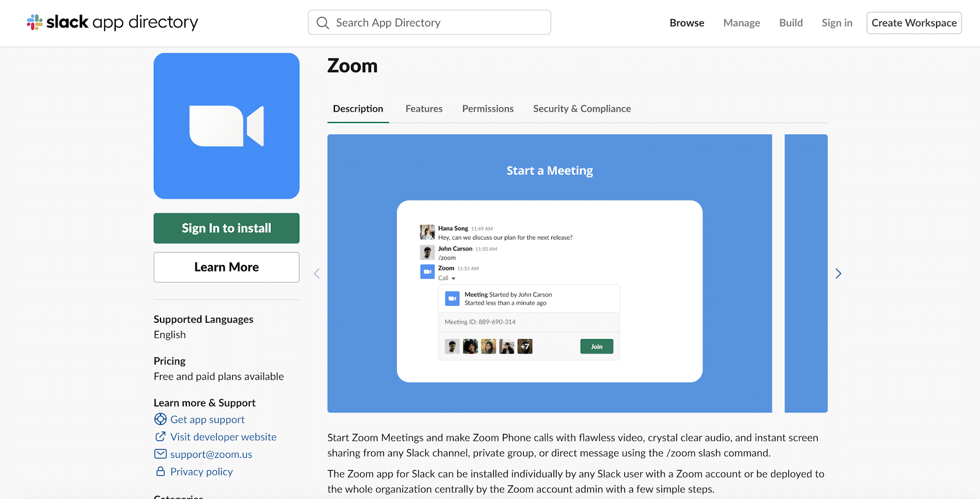This screenshot has width=980, height=499.
Task: Click the Start a Meeting screenshot slide
Action: pyautogui.click(x=549, y=273)
